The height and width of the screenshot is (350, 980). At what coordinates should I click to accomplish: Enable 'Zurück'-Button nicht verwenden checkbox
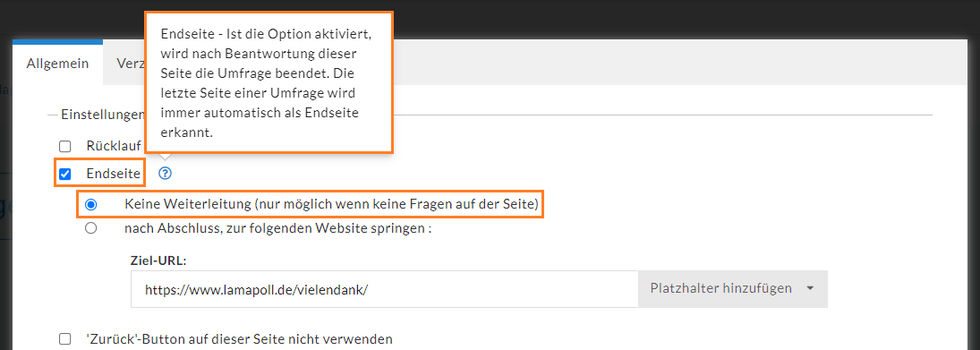[x=65, y=339]
